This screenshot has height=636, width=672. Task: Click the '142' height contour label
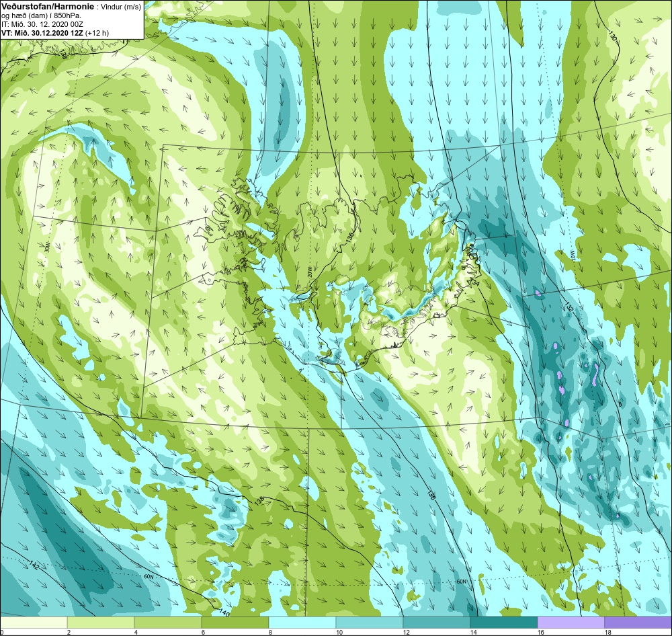tap(34, 565)
